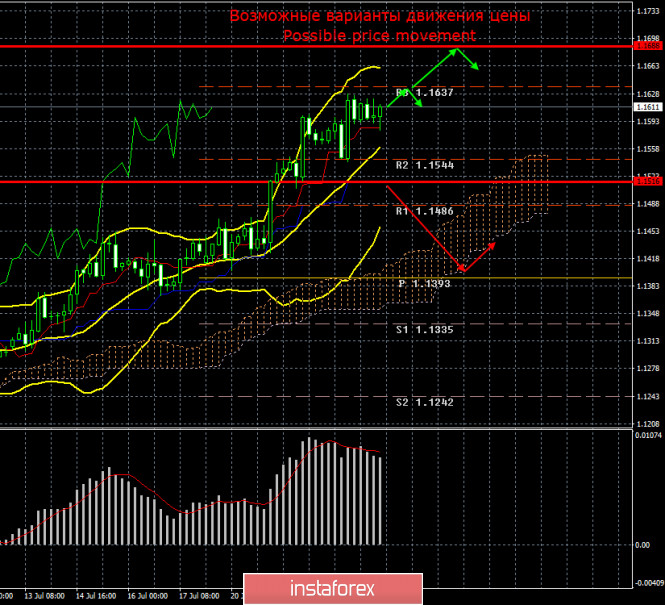Click the S2 1.1242 support label
Screen dimensions: 665x605
coord(423,401)
